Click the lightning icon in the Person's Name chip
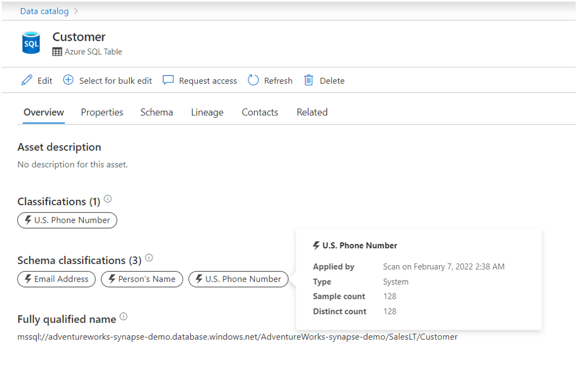This screenshot has width=577, height=392. tap(112, 279)
